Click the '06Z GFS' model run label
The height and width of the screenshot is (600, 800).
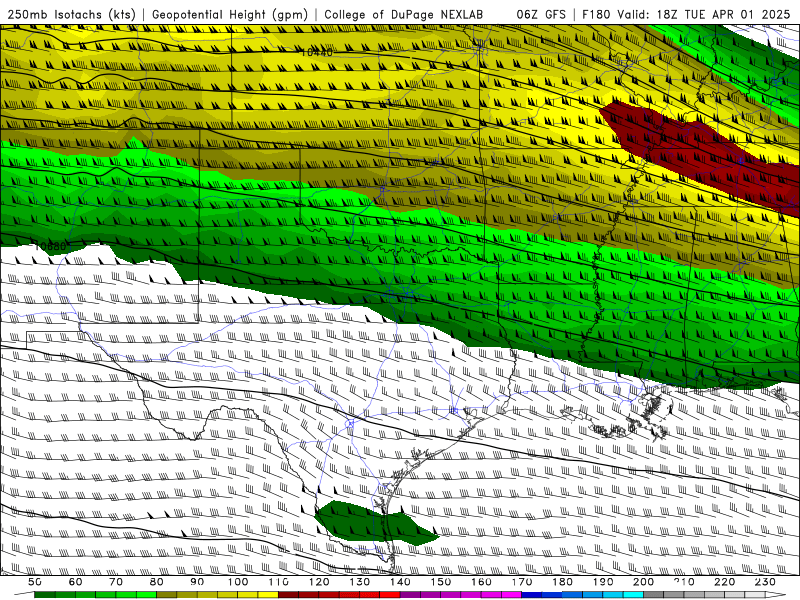click(541, 14)
